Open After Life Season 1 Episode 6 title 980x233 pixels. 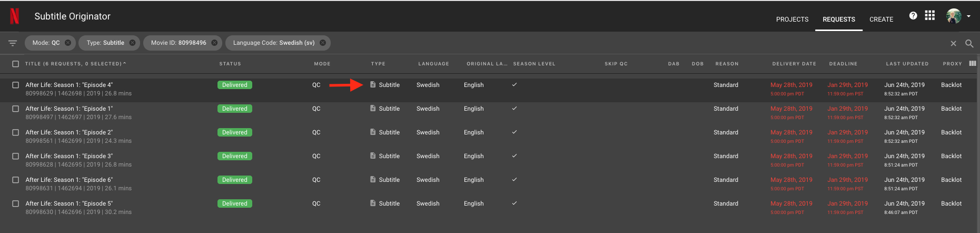point(69,180)
